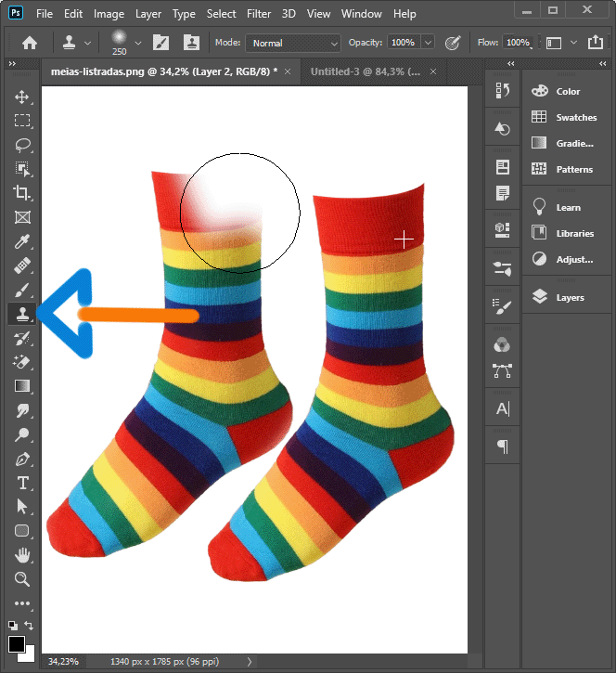Image resolution: width=616 pixels, height=673 pixels.
Task: Open the blending Mode dropdown
Action: pyautogui.click(x=292, y=43)
